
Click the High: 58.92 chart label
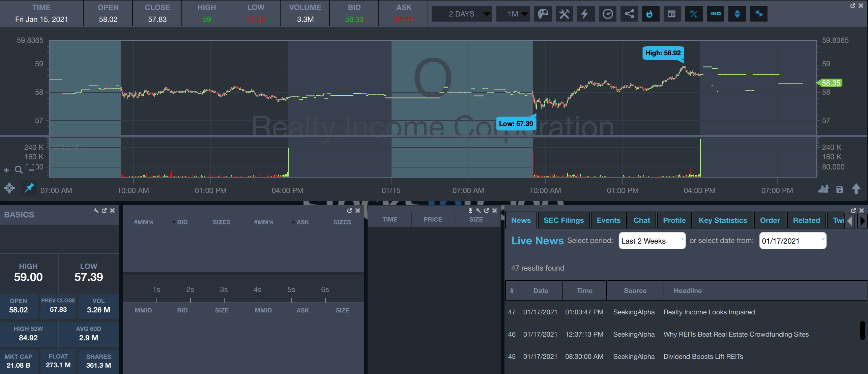tap(663, 53)
